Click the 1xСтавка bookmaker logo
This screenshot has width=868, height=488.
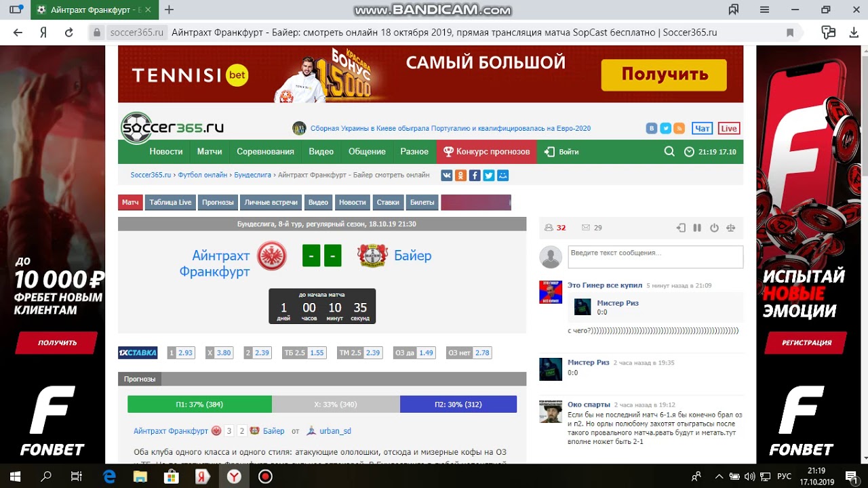click(x=138, y=353)
